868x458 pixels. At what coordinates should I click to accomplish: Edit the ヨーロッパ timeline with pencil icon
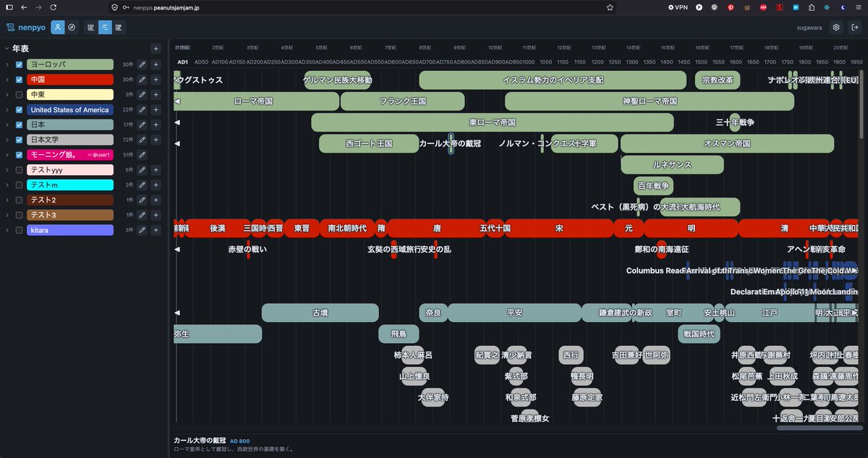142,64
